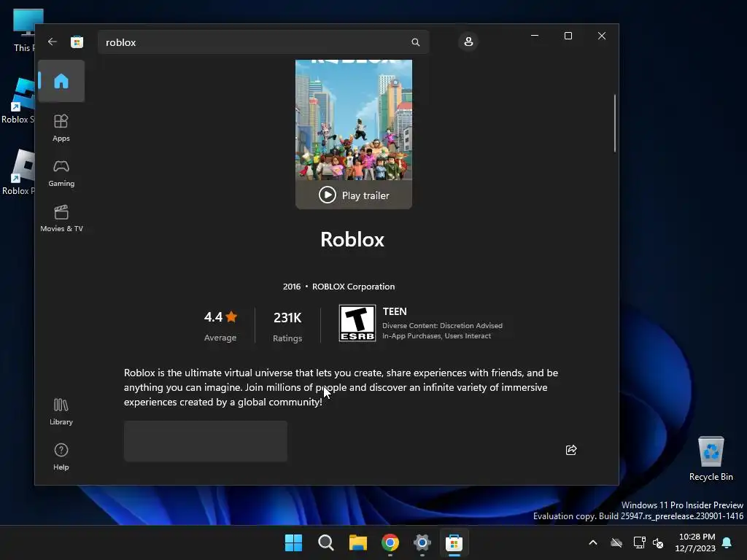Click Microsoft Store icon in taskbar
This screenshot has width=747, height=560.
coord(454,542)
